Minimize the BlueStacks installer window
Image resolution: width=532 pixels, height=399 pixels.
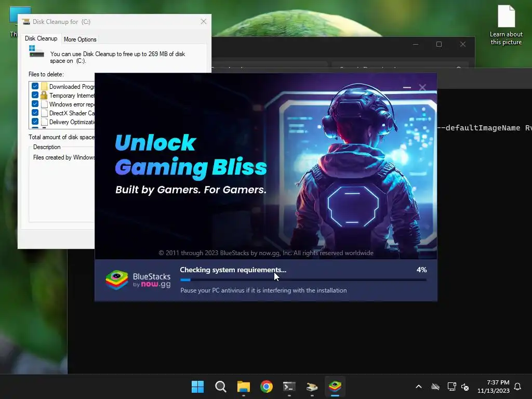pos(407,87)
